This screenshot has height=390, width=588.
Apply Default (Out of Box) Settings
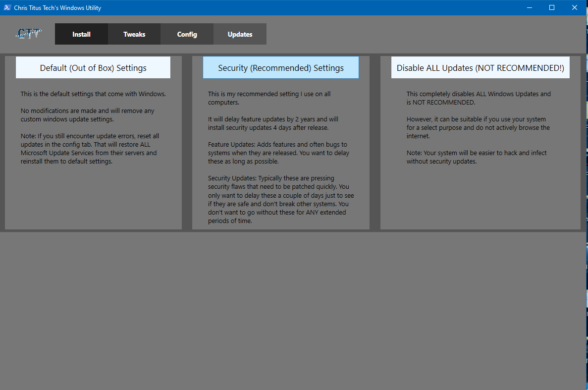pos(93,67)
